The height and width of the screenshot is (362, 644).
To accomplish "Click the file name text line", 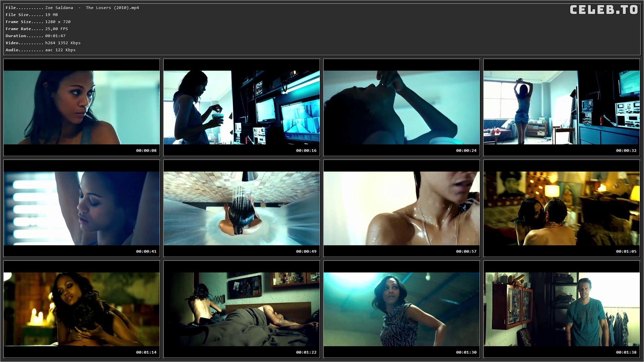I will point(72,8).
